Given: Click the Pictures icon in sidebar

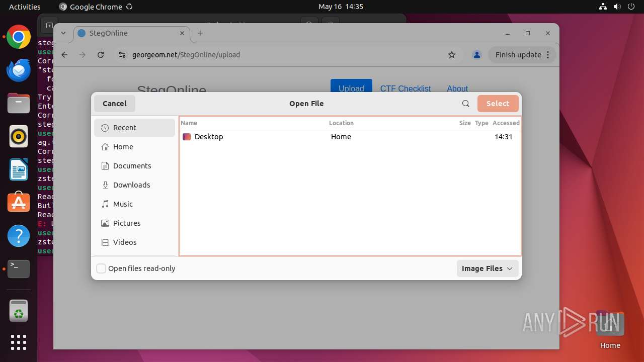Looking at the screenshot, I should click(x=105, y=223).
